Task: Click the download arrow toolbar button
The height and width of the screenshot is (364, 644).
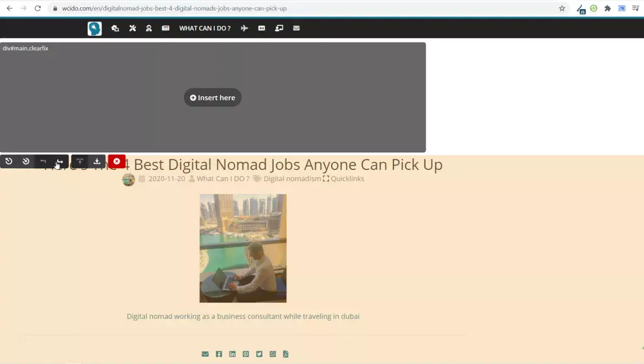Action: [97, 161]
